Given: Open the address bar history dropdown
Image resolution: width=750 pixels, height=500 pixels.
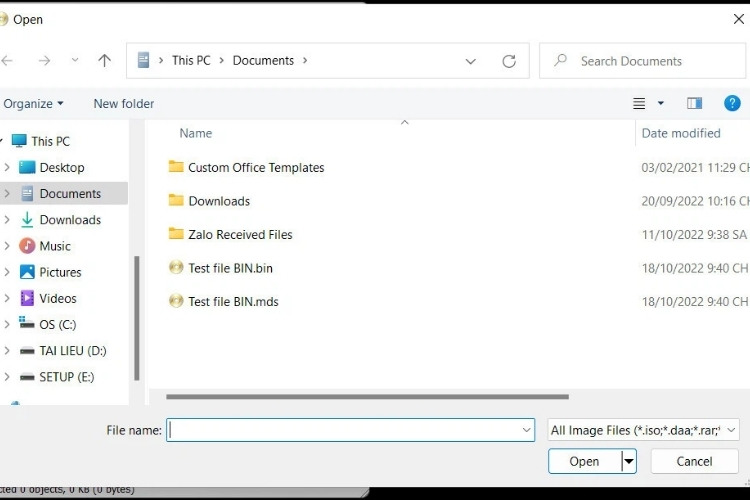Looking at the screenshot, I should click(470, 61).
